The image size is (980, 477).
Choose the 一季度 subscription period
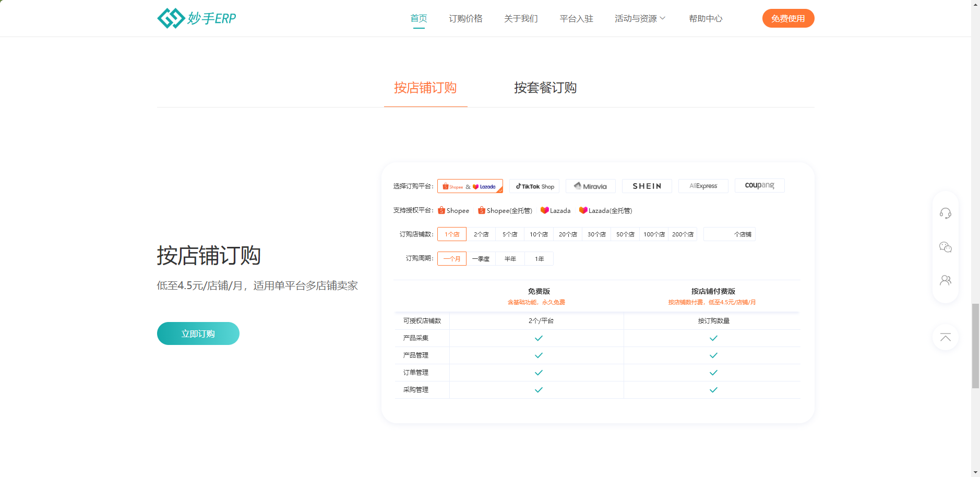[481, 259]
